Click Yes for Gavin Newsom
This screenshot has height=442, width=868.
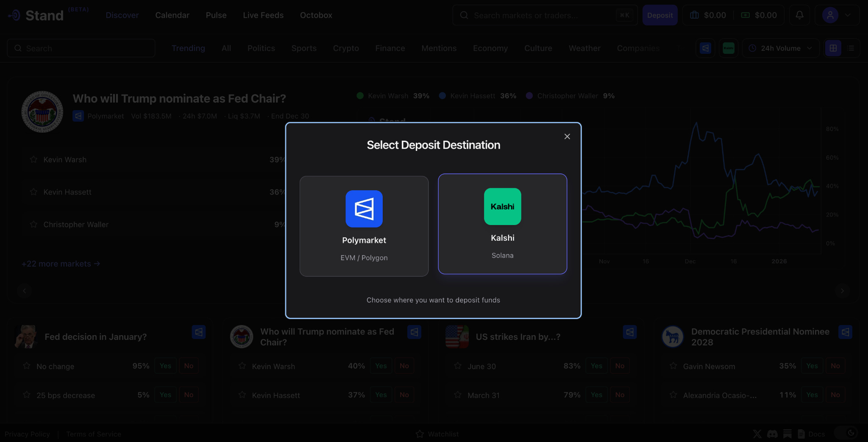pos(812,366)
